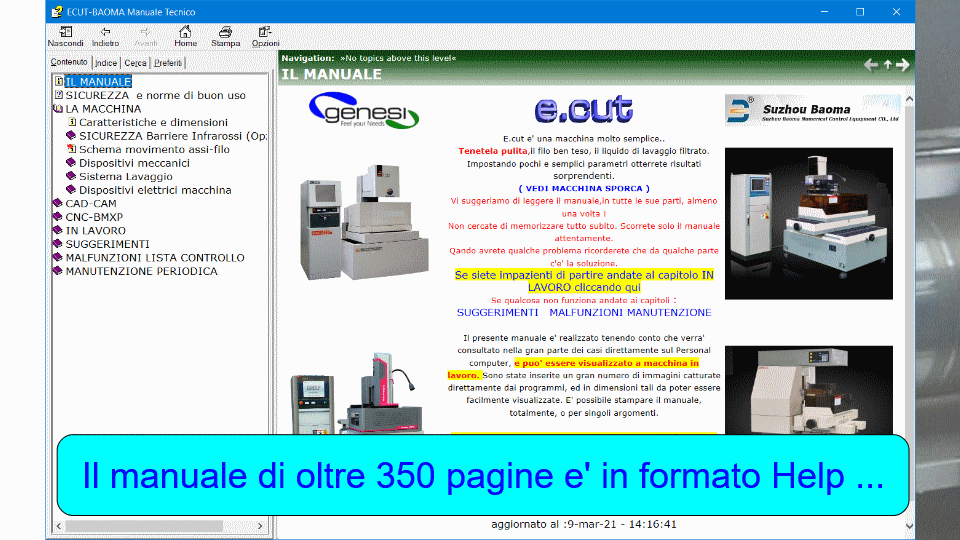The width and height of the screenshot is (960, 540).
Task: Click the page icon beside IL MANUALE
Action: 59,81
